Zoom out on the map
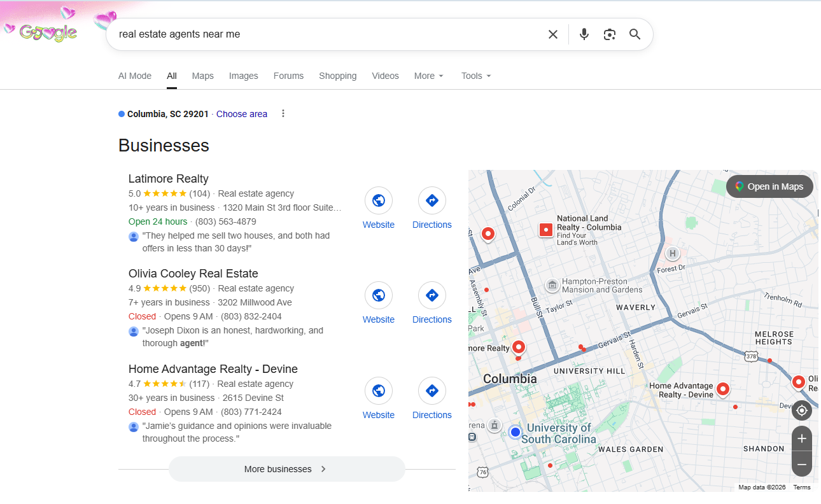Viewport: 821px width, 504px height. 802,464
